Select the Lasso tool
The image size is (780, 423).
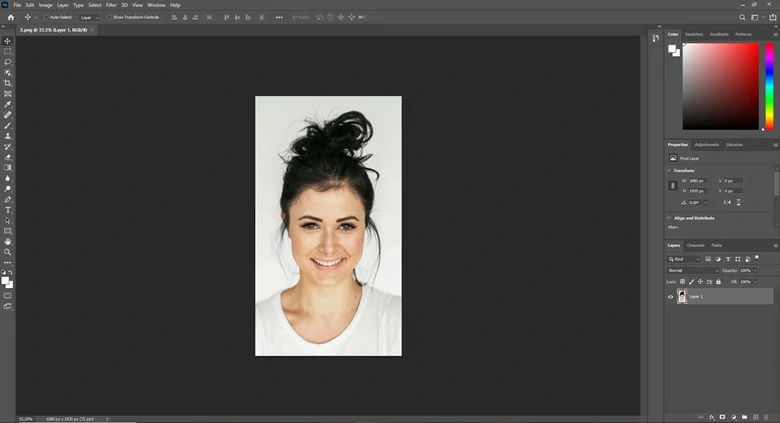click(x=7, y=62)
